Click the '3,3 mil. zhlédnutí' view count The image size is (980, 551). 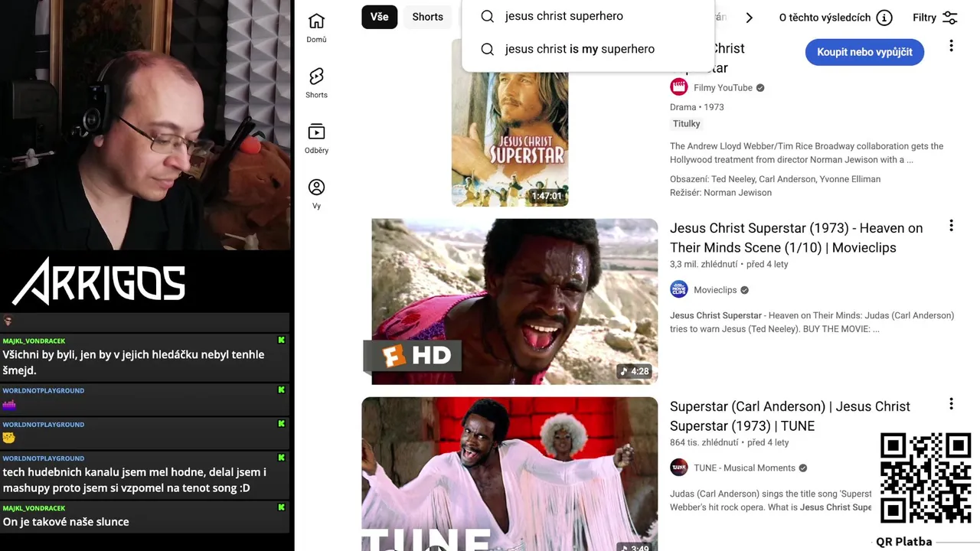[x=704, y=264]
